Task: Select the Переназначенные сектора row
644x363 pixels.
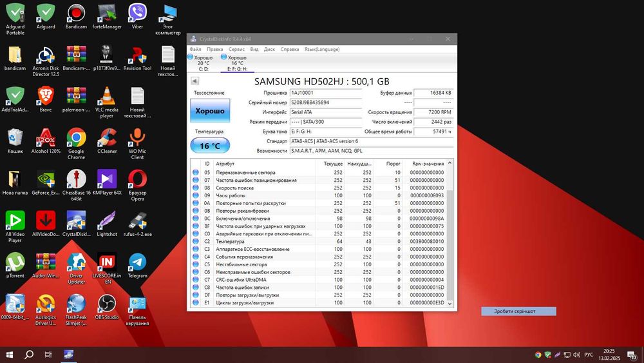Action: (x=319, y=173)
